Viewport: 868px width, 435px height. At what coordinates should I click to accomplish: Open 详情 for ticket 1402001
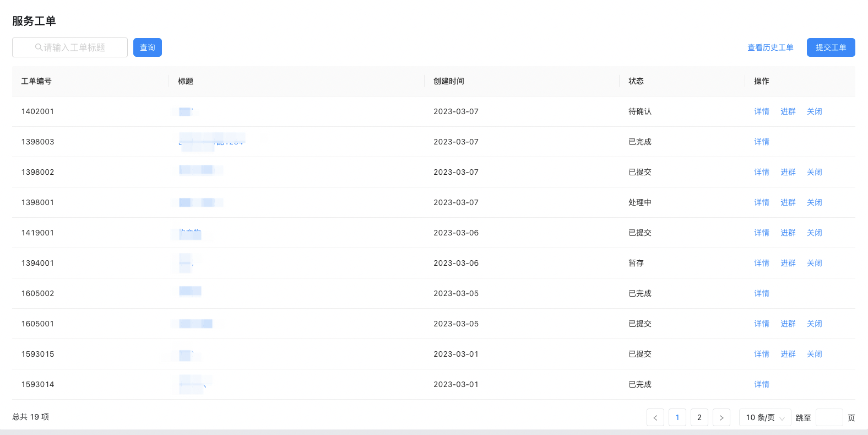click(762, 111)
